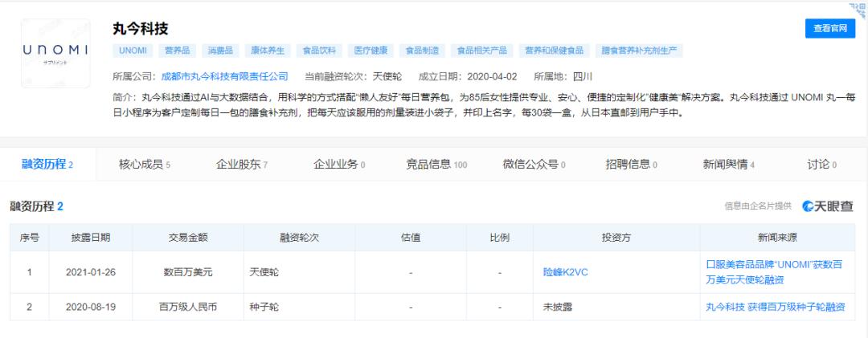
Task: Select the 营养品 tag
Action: 177,51
